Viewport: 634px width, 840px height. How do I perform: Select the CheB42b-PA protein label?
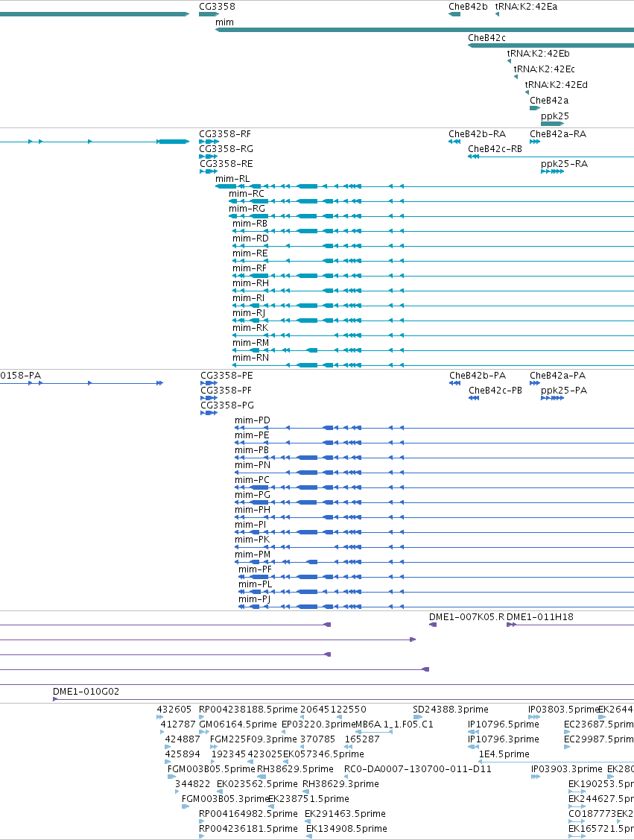478,376
